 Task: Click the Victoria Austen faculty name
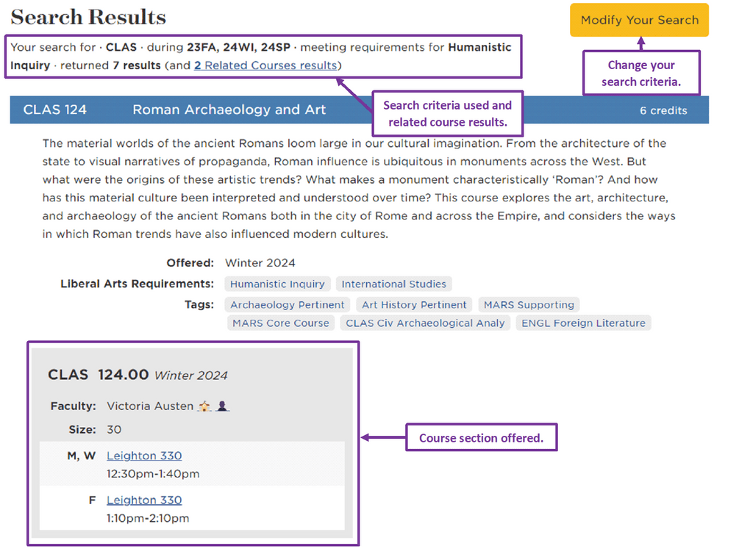[150, 406]
